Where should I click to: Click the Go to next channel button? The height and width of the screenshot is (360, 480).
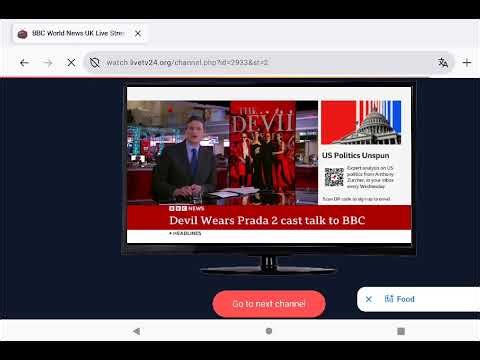(x=269, y=304)
